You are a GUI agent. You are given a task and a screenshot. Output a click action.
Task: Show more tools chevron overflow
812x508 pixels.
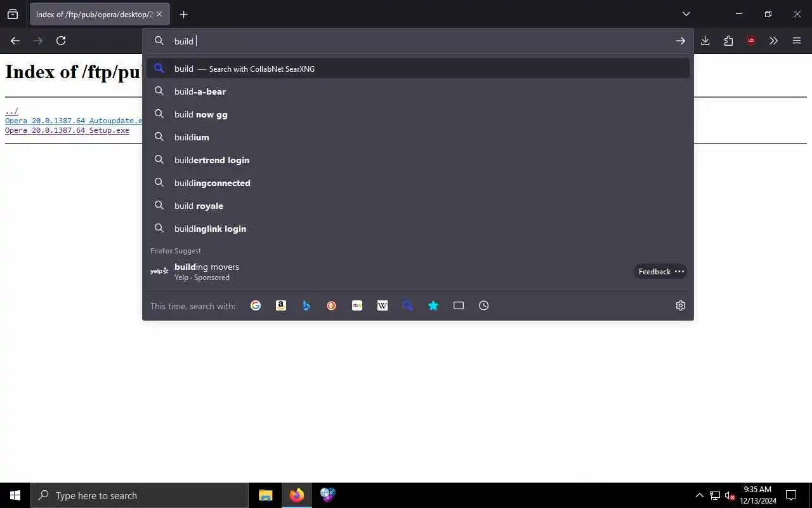pos(774,41)
